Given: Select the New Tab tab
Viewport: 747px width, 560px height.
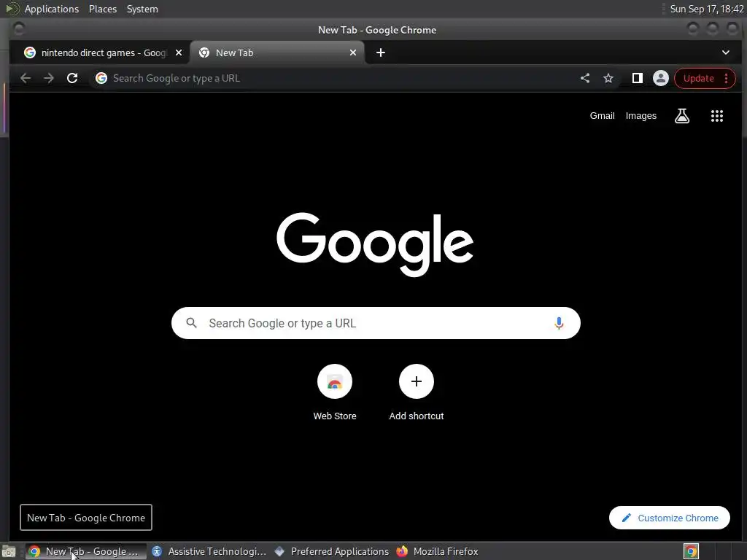Looking at the screenshot, I should coord(277,52).
